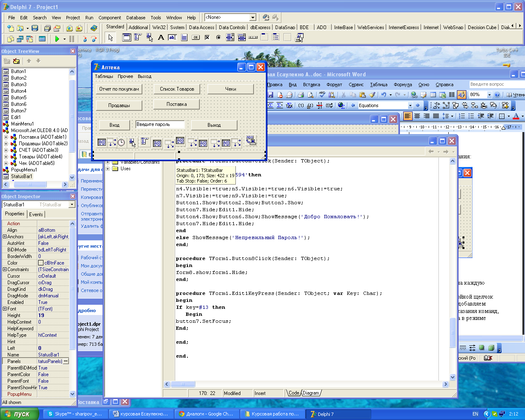Expand Продавцы {ADOTable2} node in Object TreeView
The image size is (525, 420).
point(6,144)
